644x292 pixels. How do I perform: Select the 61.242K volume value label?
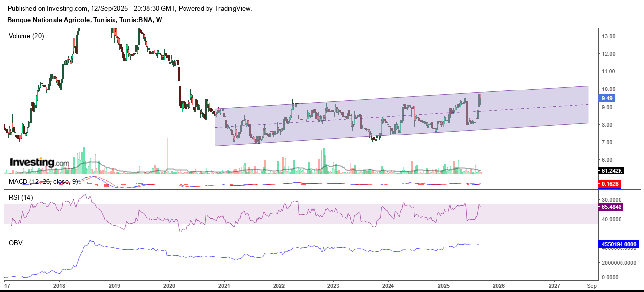click(612, 170)
